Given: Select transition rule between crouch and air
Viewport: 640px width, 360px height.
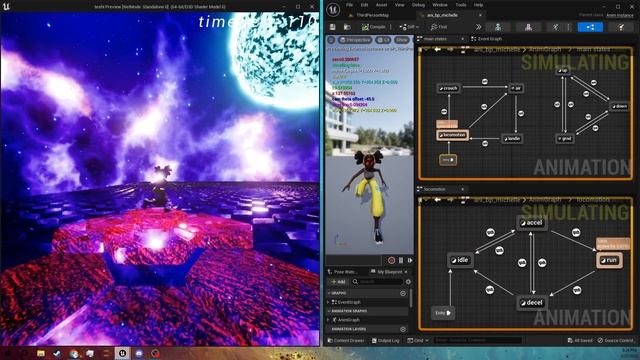Looking at the screenshot, I should tap(484, 82).
